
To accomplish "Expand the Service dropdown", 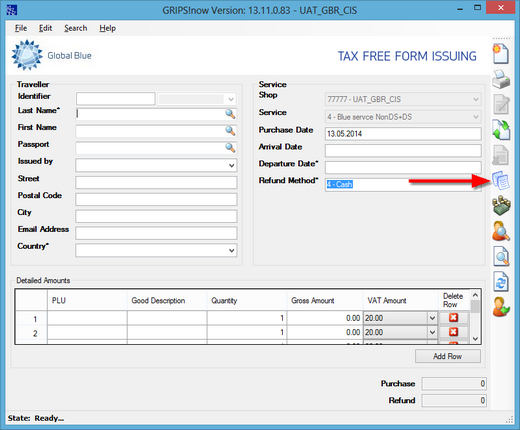I will (476, 117).
